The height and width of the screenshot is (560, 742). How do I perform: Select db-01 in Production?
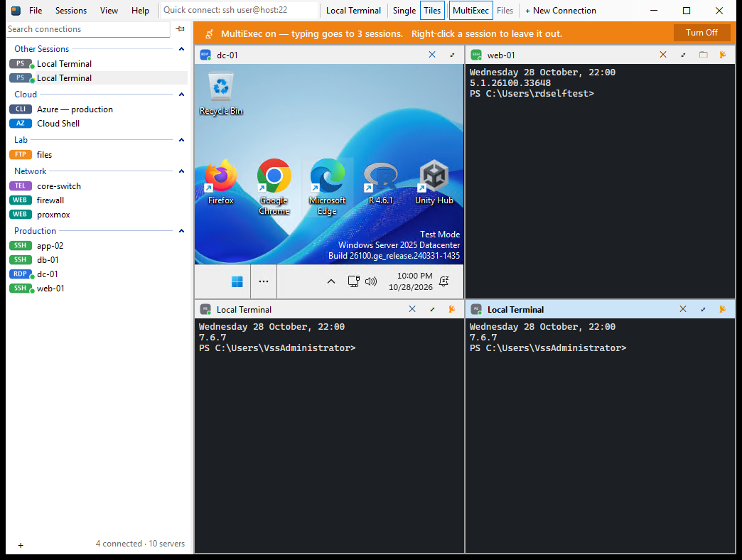coord(97,259)
